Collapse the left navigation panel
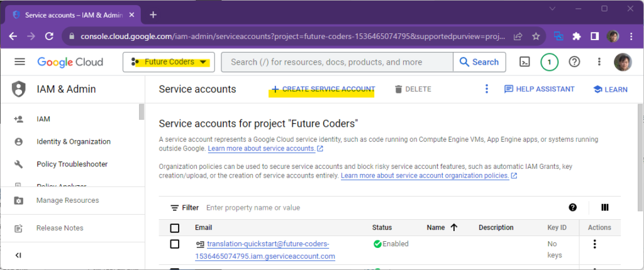The image size is (644, 270). 18,255
